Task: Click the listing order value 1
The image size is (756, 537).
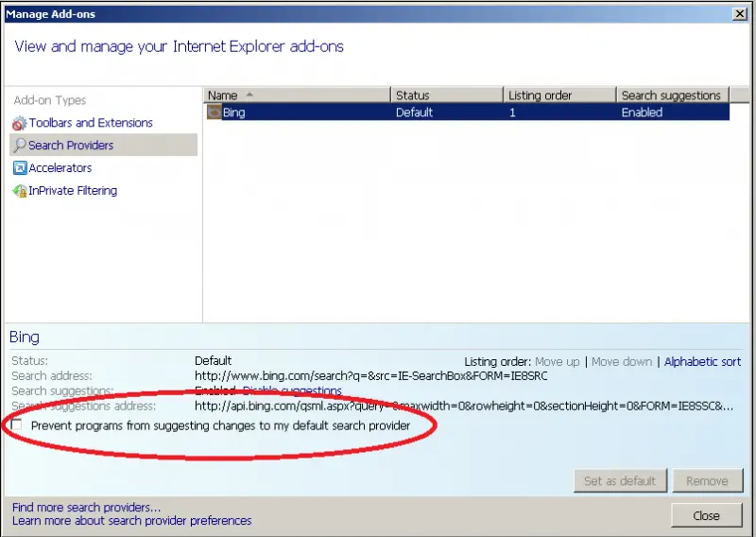Action: click(512, 113)
